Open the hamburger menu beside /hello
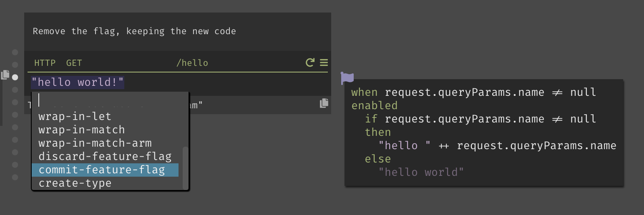This screenshot has height=215, width=644. 324,62
